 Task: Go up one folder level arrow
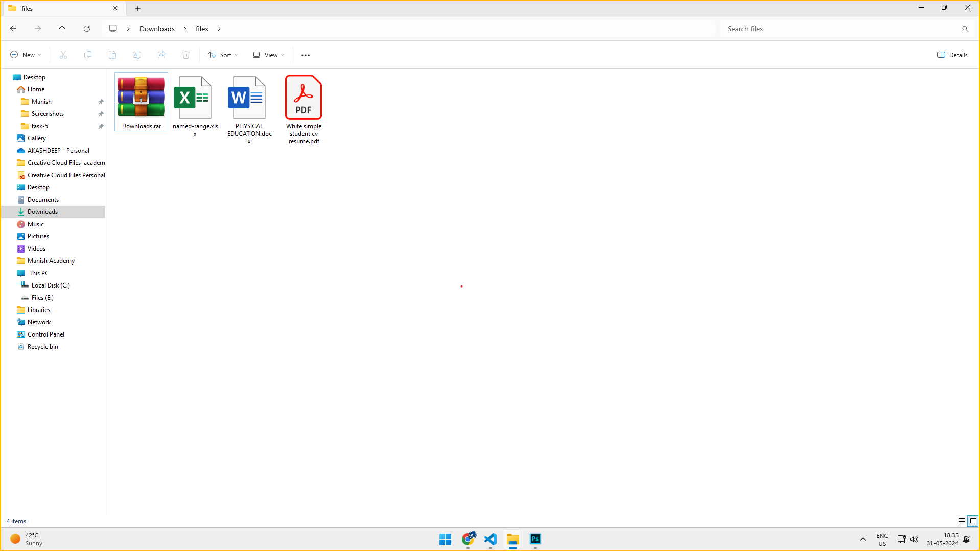click(62, 29)
